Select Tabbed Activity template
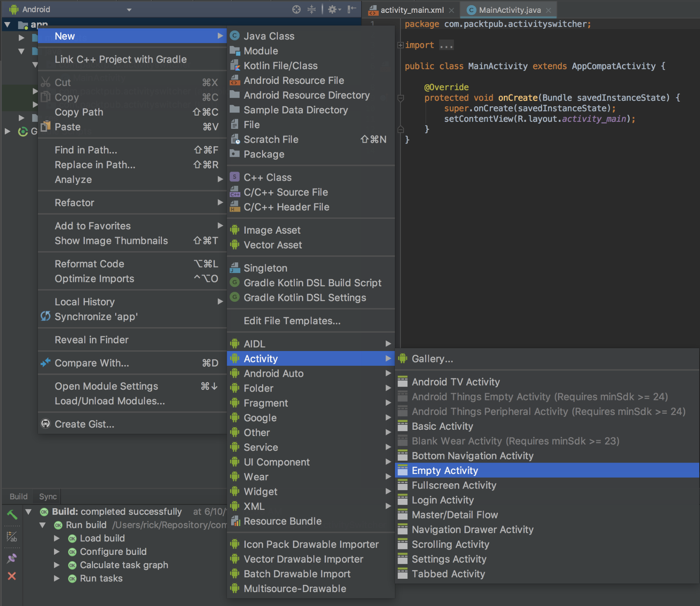The image size is (700, 606). tap(547, 574)
